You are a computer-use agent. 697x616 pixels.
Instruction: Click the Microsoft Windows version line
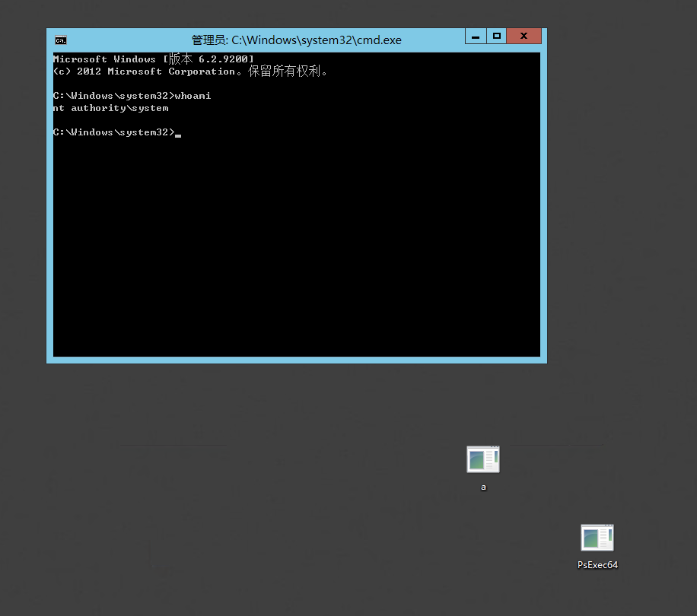pos(154,59)
